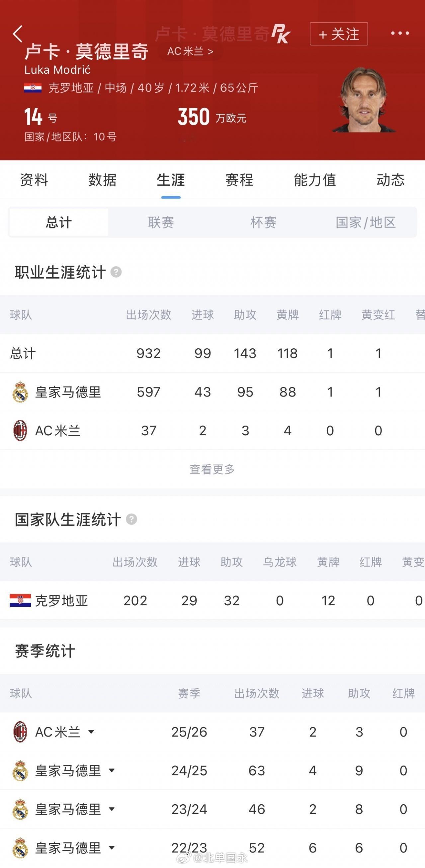
Task: Select the 杯赛 segment filter
Action: pos(263,222)
